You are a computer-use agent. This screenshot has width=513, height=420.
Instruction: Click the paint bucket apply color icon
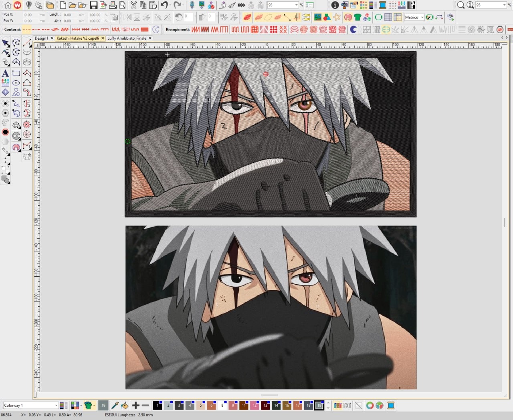pos(125,406)
